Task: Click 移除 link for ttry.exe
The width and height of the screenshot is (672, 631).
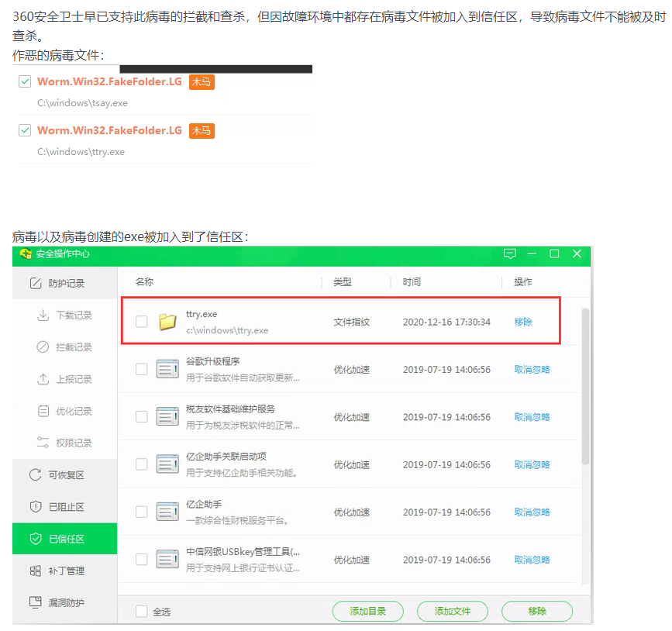Action: click(x=523, y=322)
